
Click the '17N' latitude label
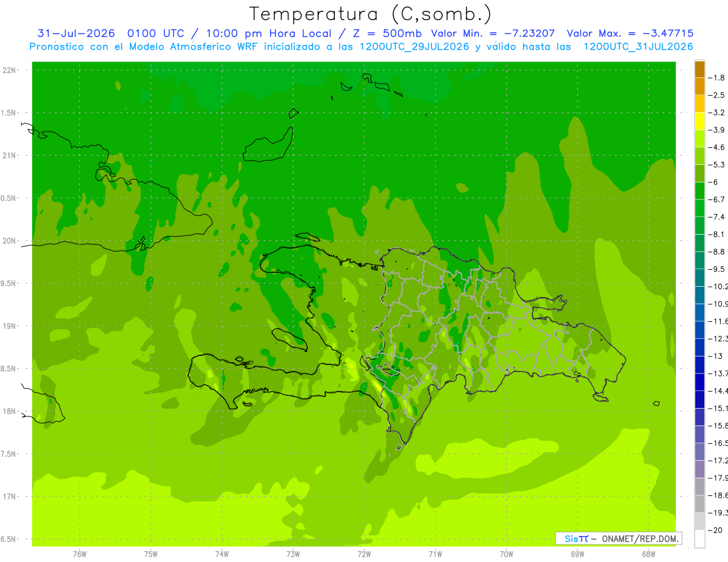(9, 497)
